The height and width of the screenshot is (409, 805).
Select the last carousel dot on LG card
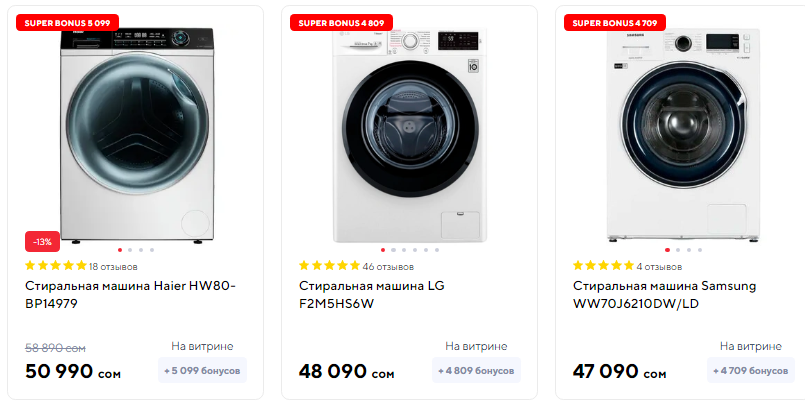(x=437, y=249)
